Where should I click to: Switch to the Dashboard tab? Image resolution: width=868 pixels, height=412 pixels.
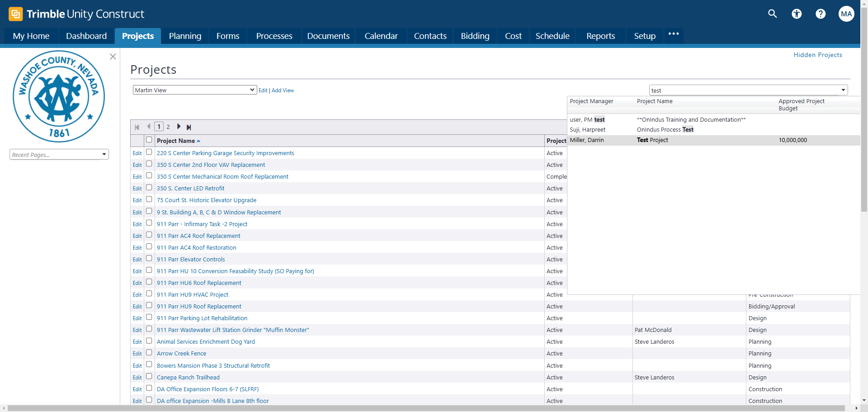[x=86, y=36]
